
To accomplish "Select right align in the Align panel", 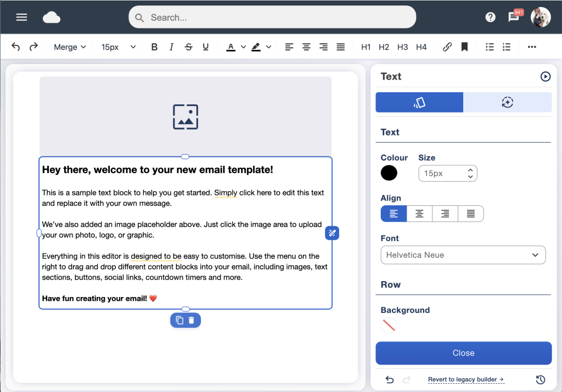I will click(x=445, y=214).
